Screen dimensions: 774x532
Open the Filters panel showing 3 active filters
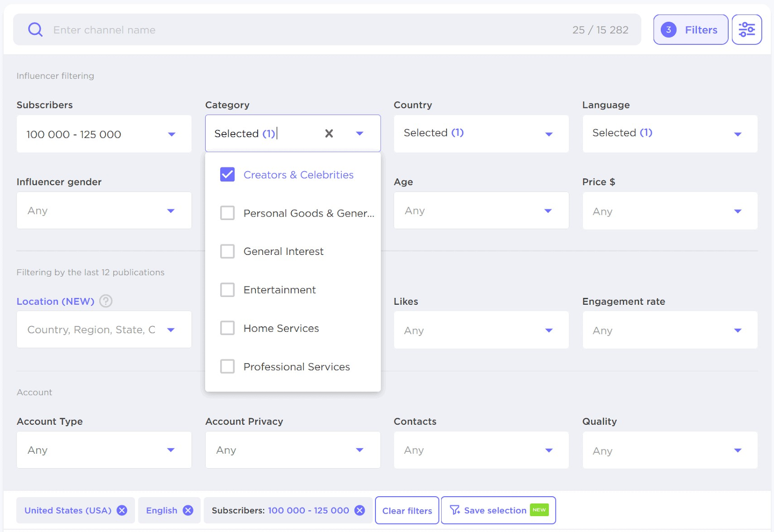point(690,30)
